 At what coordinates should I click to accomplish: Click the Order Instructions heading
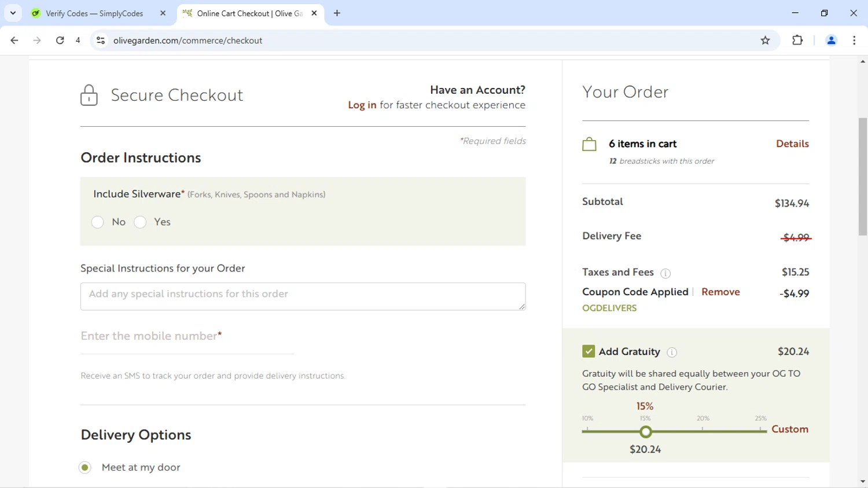(x=141, y=158)
